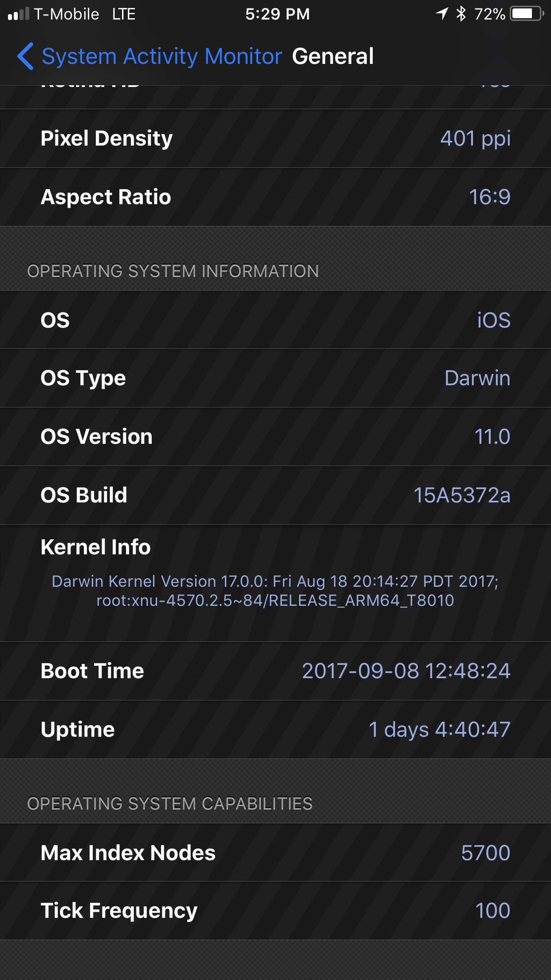Select the Max Index Nodes row

(x=275, y=853)
